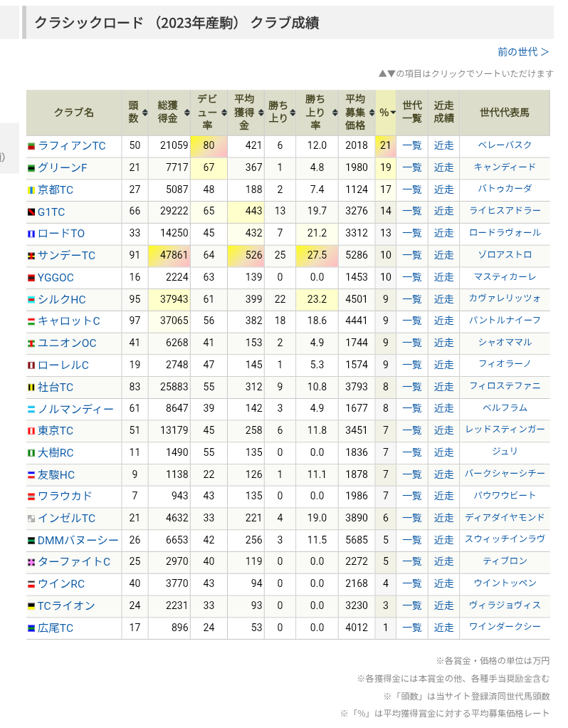Viewport: 568px width, 728px height.
Task: Click the 社台TC club flag icon
Action: tap(31, 388)
